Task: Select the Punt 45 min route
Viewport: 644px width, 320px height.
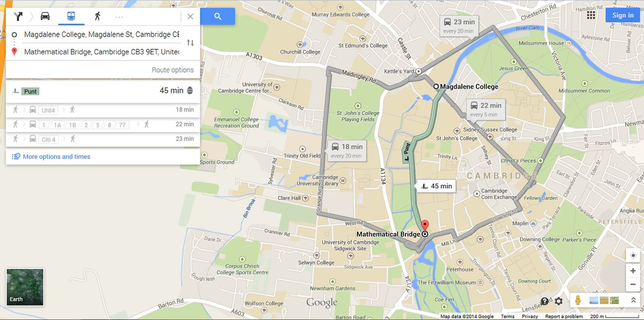Action: (x=102, y=91)
